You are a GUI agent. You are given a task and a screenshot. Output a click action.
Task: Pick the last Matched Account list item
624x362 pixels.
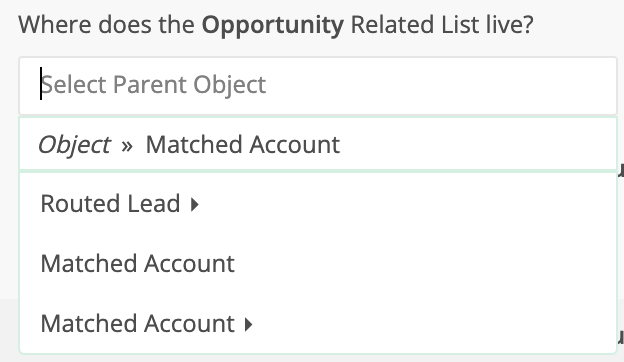(318, 323)
